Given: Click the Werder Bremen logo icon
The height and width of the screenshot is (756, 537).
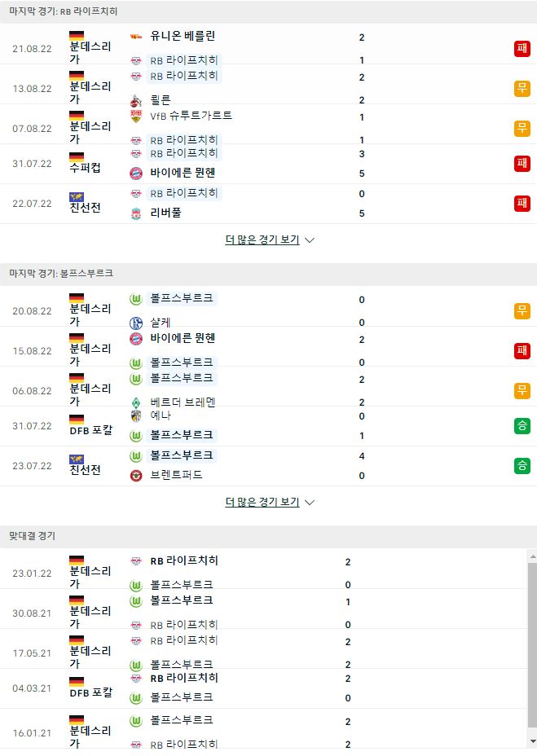Looking at the screenshot, I should tap(136, 402).
